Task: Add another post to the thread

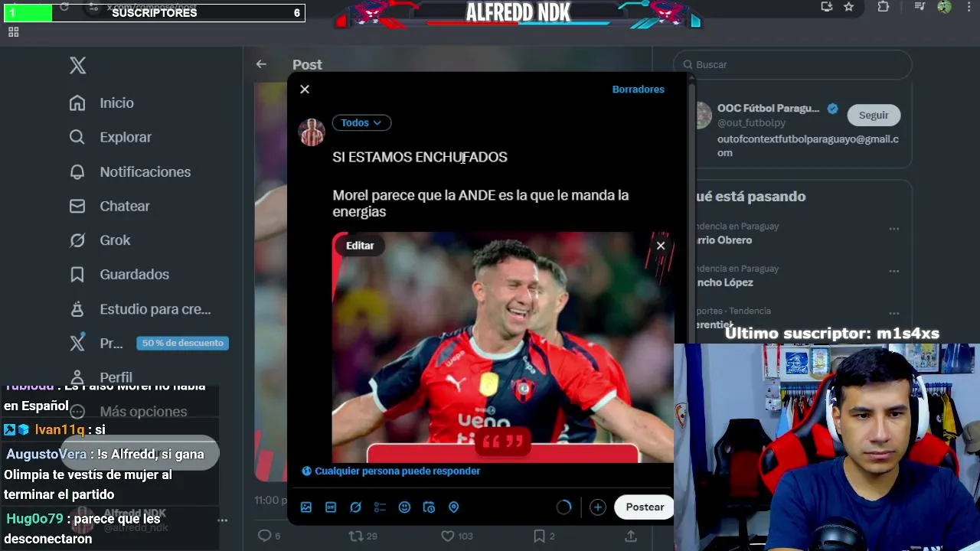Action: (598, 507)
